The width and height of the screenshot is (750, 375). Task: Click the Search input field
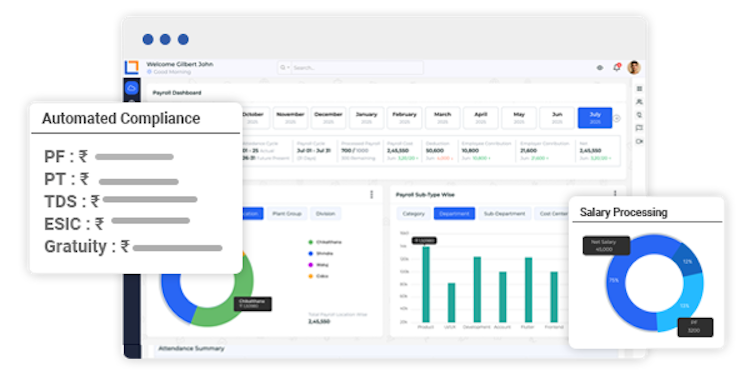point(357,68)
